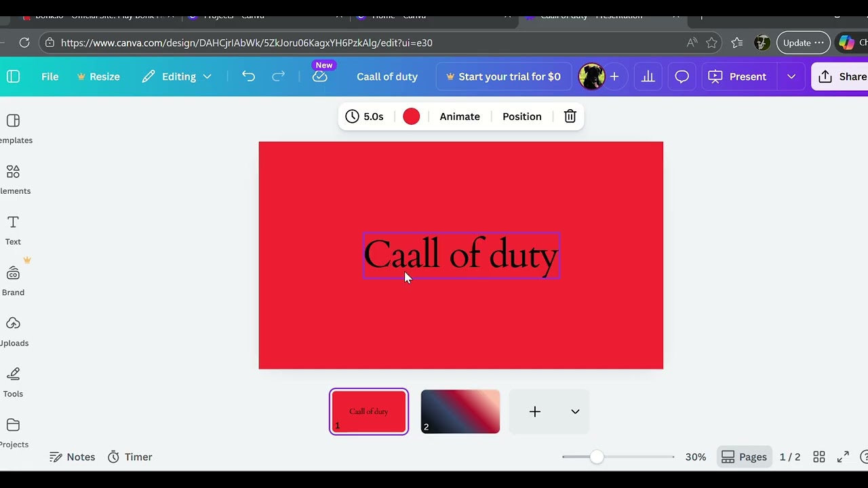868x488 pixels.
Task: Enter fullscreen with the expand arrows icon
Action: click(x=843, y=457)
